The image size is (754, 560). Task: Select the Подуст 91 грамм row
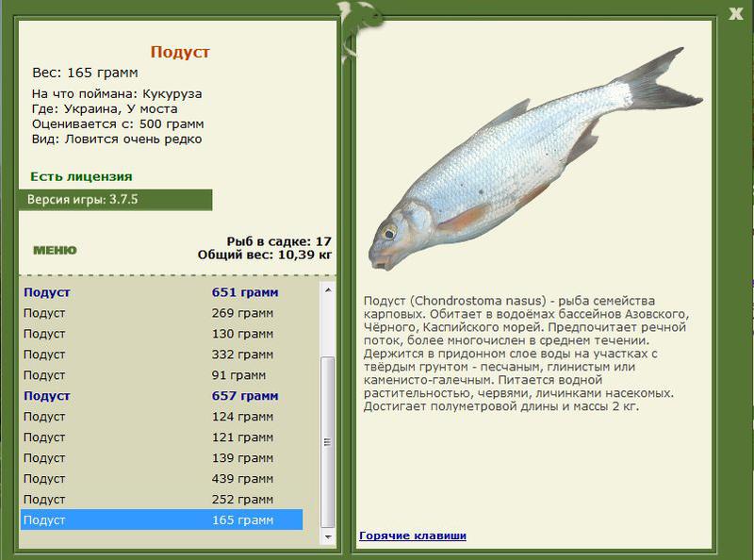(161, 375)
